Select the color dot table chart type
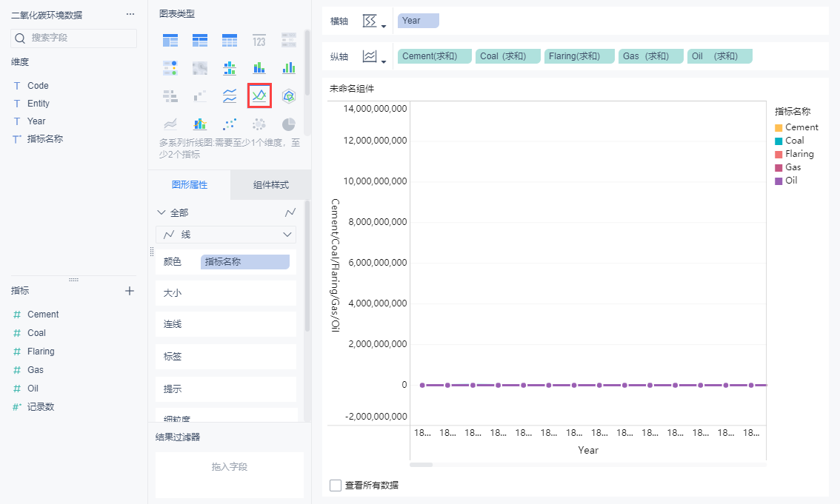The width and height of the screenshot is (840, 504). pyautogui.click(x=170, y=68)
